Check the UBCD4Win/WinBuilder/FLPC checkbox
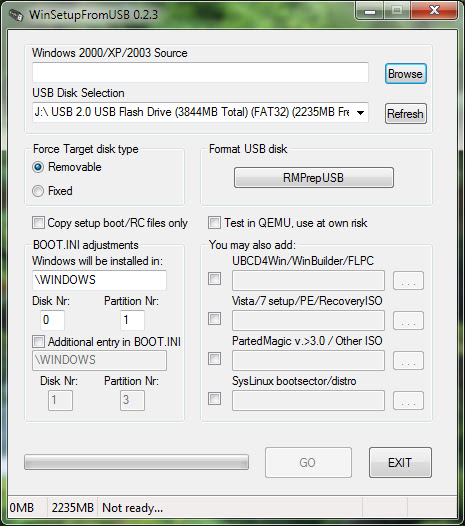The width and height of the screenshot is (465, 526). click(x=214, y=278)
